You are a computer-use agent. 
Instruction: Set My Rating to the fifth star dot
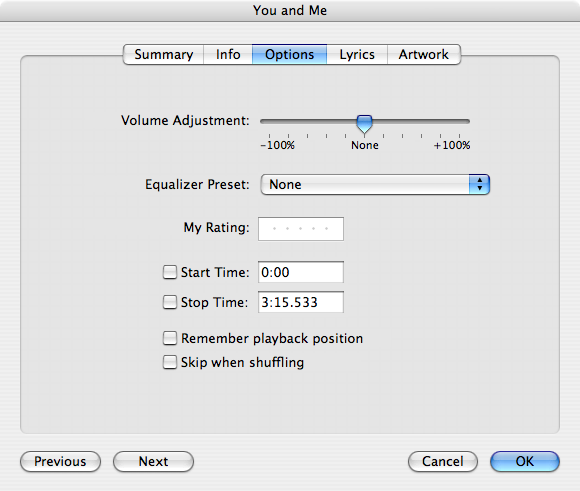point(326,229)
